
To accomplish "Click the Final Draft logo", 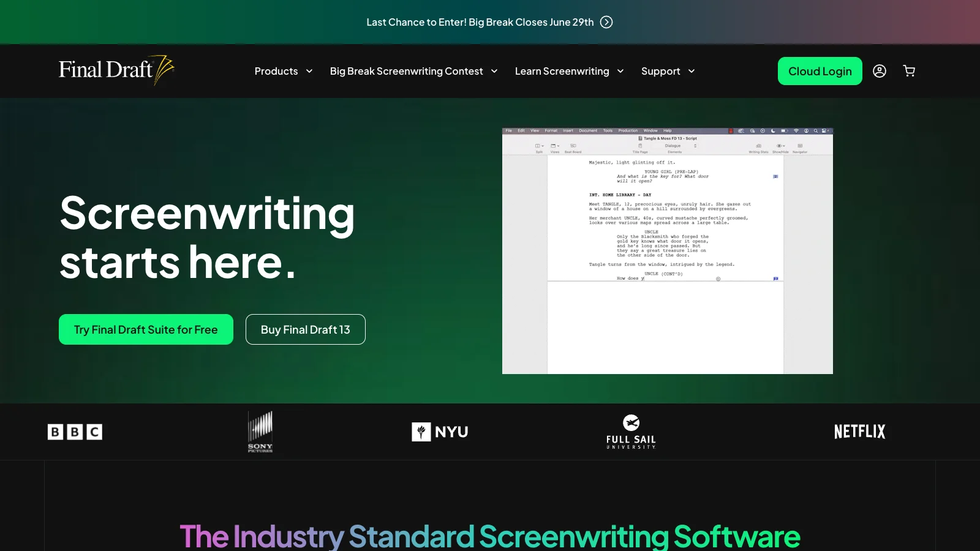I will pyautogui.click(x=116, y=70).
